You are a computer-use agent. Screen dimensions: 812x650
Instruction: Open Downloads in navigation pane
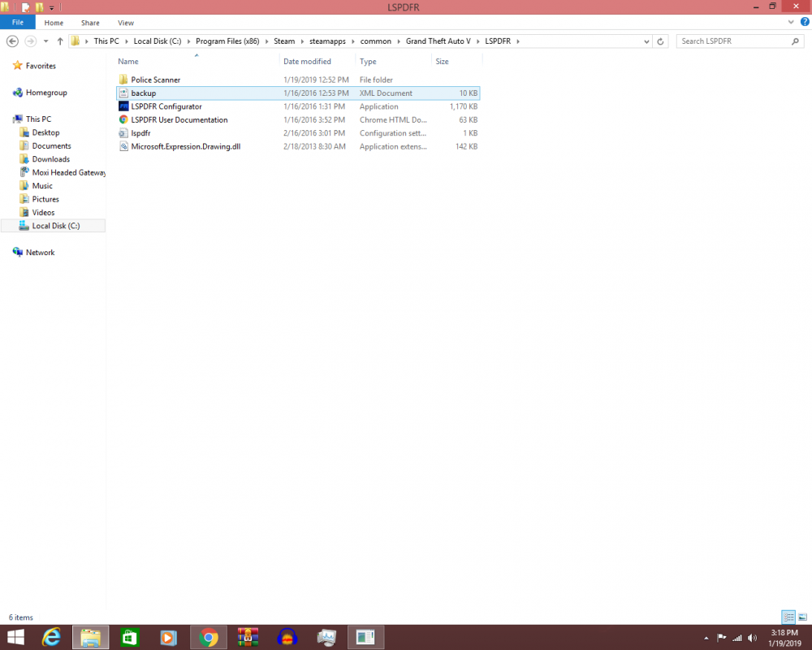(50, 159)
